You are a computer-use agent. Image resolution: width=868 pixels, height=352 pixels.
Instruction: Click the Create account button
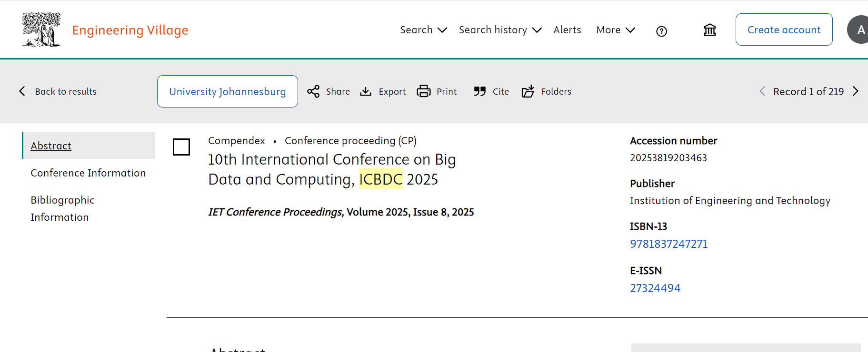pyautogui.click(x=784, y=29)
